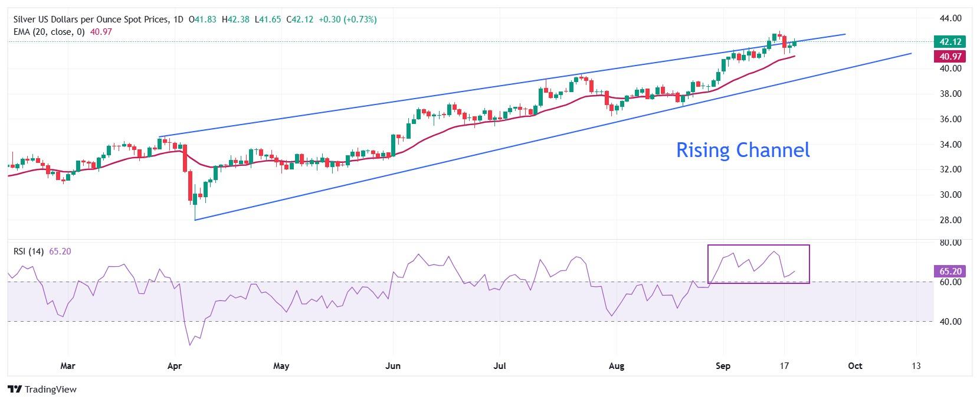Screen dimensions: 980x402
Task: Select the purple rectangle on RSI pane
Action: pos(758,246)
